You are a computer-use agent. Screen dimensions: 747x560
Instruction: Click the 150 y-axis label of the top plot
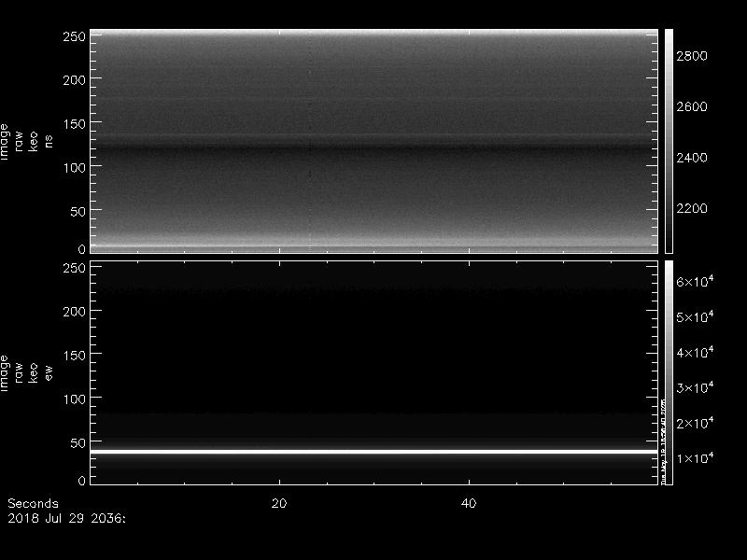[75, 124]
